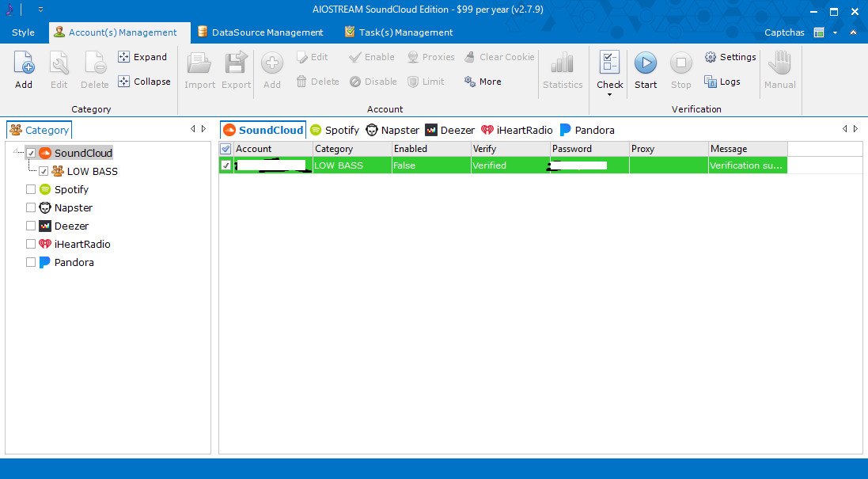
Task: Click the account Delete trash button
Action: (x=318, y=82)
